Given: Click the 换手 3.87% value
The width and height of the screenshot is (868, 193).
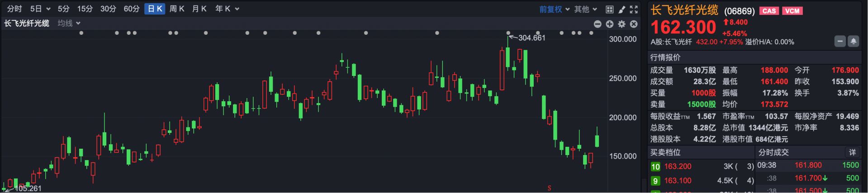Looking at the screenshot, I should tap(848, 93).
